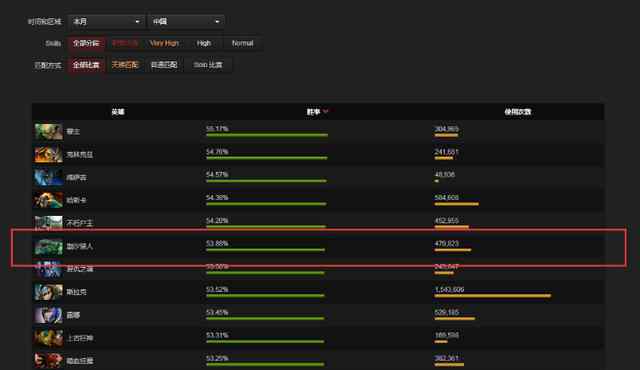Open the time range dropdown showing 本月
Screen dimensions: 640x370
[x=106, y=21]
